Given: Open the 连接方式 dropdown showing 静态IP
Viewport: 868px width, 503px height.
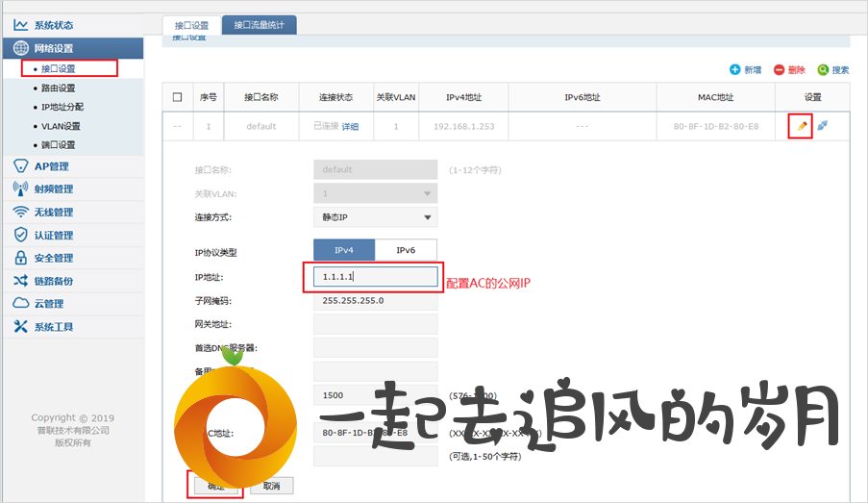Looking at the screenshot, I should pos(375,217).
